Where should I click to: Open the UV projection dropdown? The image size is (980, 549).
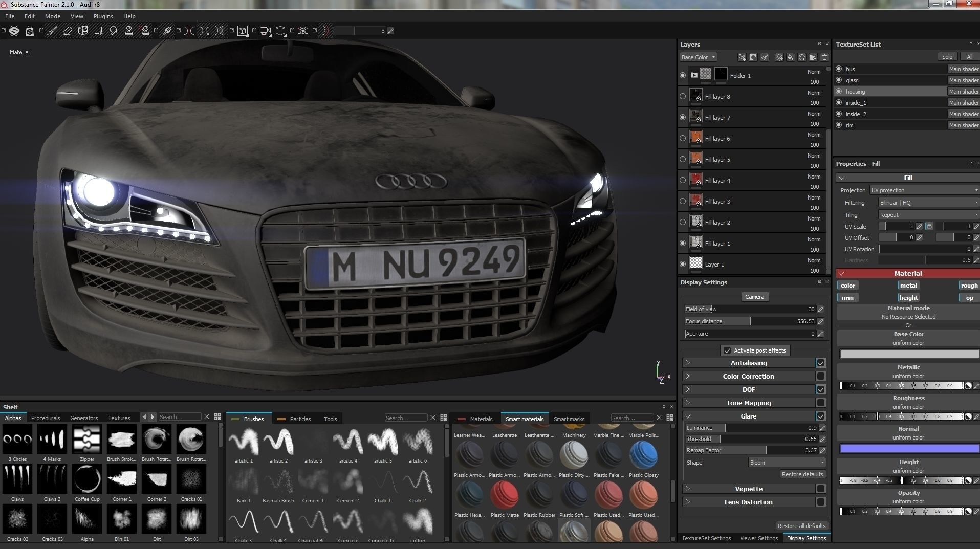point(925,190)
